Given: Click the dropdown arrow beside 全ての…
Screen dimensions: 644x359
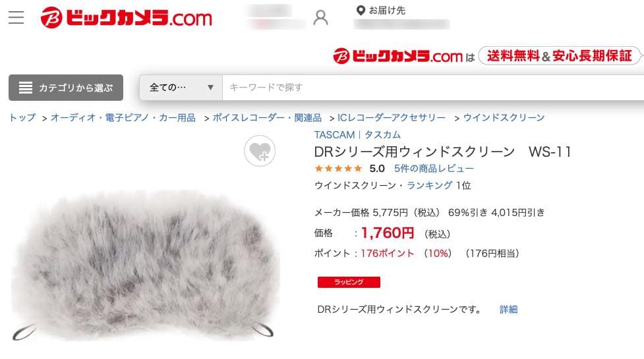Looking at the screenshot, I should coord(210,88).
